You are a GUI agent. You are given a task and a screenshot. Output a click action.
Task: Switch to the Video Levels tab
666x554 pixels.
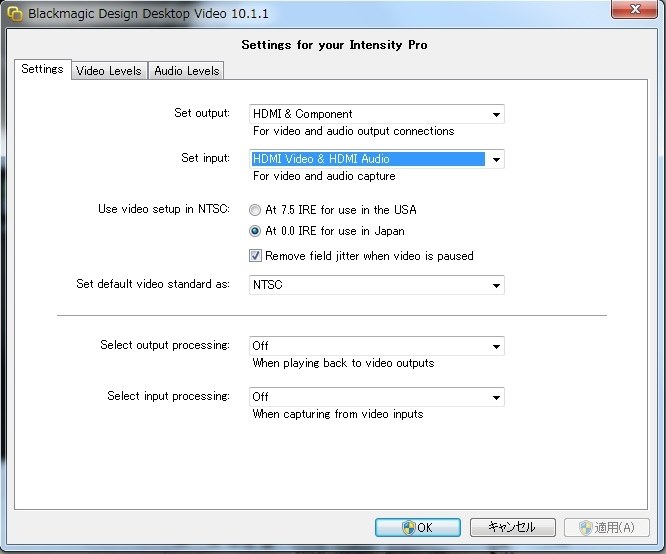(x=109, y=71)
